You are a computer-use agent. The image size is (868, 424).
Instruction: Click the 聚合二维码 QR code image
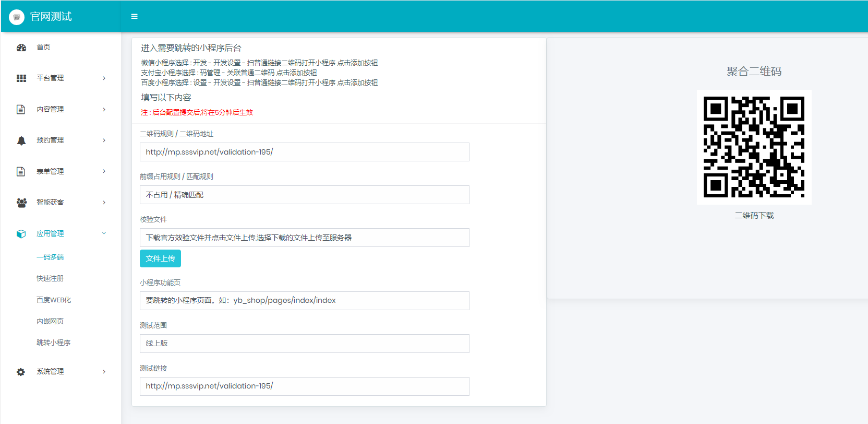pos(754,147)
